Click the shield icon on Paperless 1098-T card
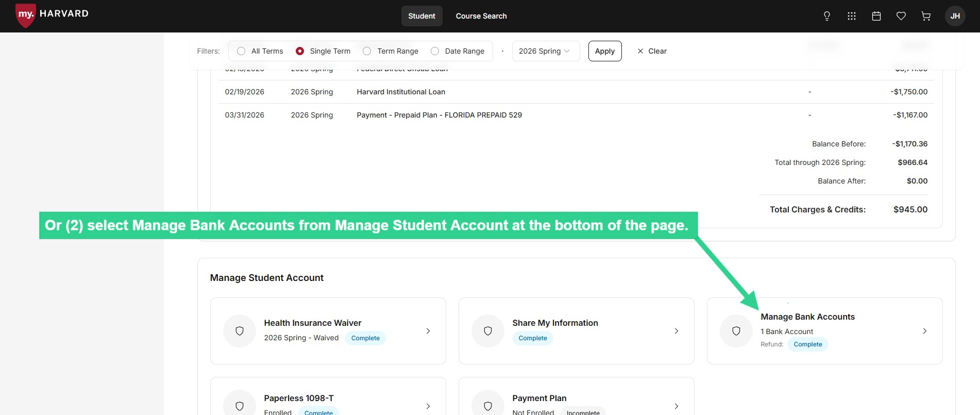Image resolution: width=980 pixels, height=415 pixels. pos(240,406)
